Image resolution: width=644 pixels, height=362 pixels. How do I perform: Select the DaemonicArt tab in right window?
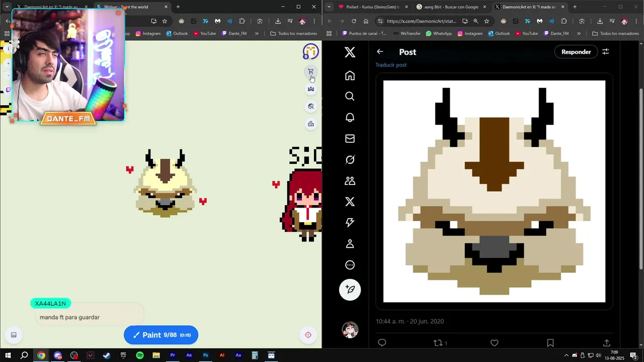tap(529, 7)
